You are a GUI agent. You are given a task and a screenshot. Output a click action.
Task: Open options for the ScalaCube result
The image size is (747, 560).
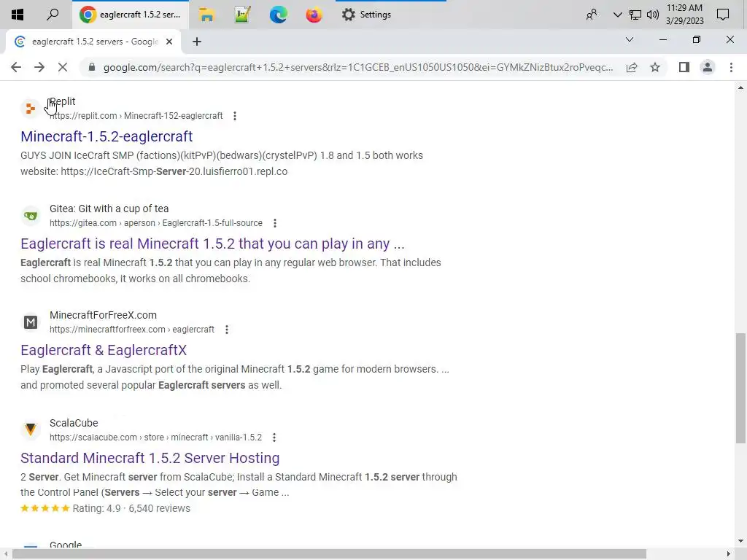point(274,437)
